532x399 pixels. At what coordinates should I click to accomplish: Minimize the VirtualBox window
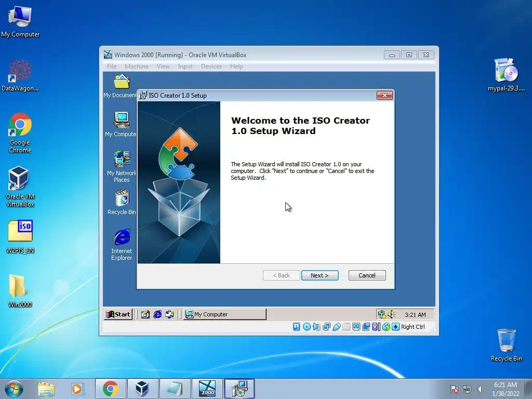coord(392,55)
